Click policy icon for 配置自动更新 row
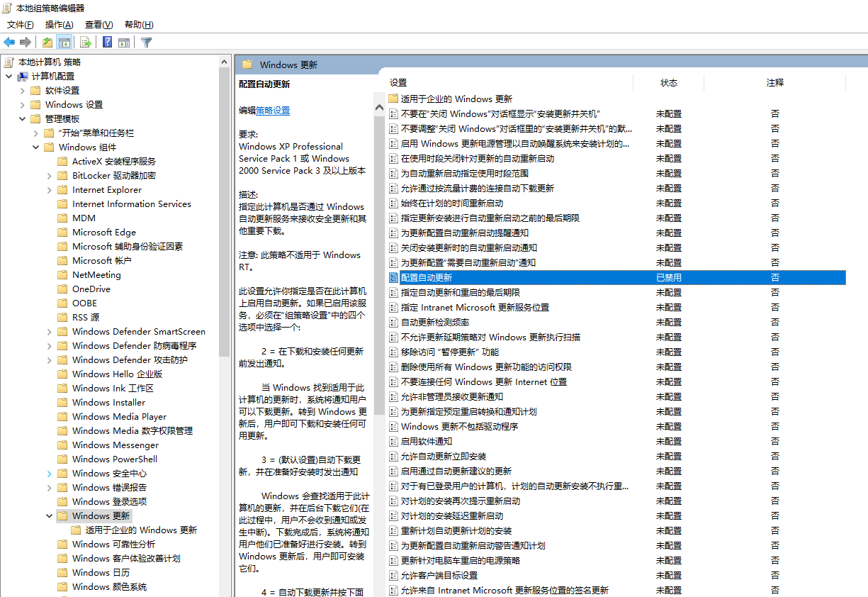The width and height of the screenshot is (868, 597). tap(394, 277)
